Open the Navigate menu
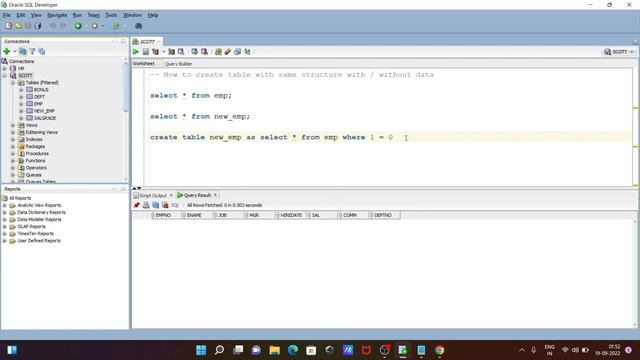This screenshot has width=640, height=360. [x=57, y=15]
